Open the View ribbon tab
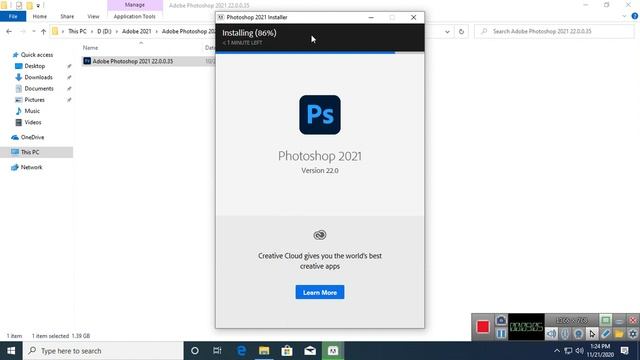Screen dimensions: 640x360 pyautogui.click(x=93, y=16)
